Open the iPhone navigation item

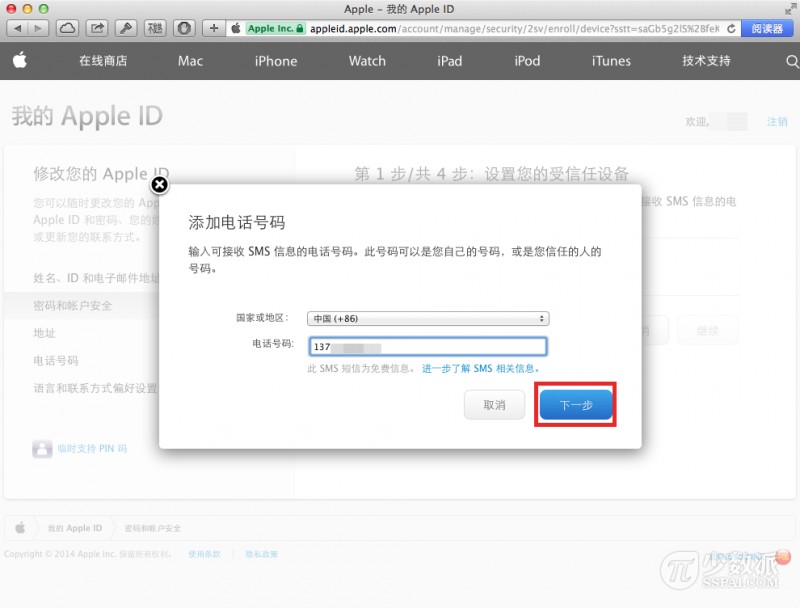click(x=276, y=61)
